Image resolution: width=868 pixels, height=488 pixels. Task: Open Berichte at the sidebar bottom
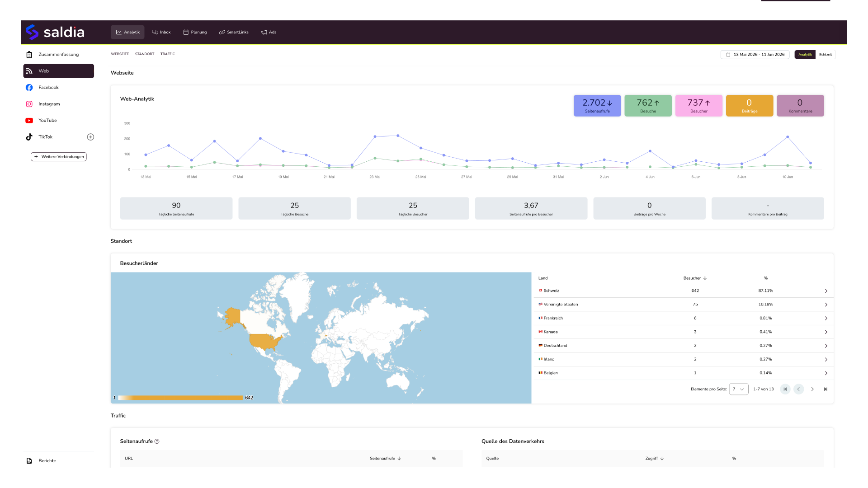point(59,461)
